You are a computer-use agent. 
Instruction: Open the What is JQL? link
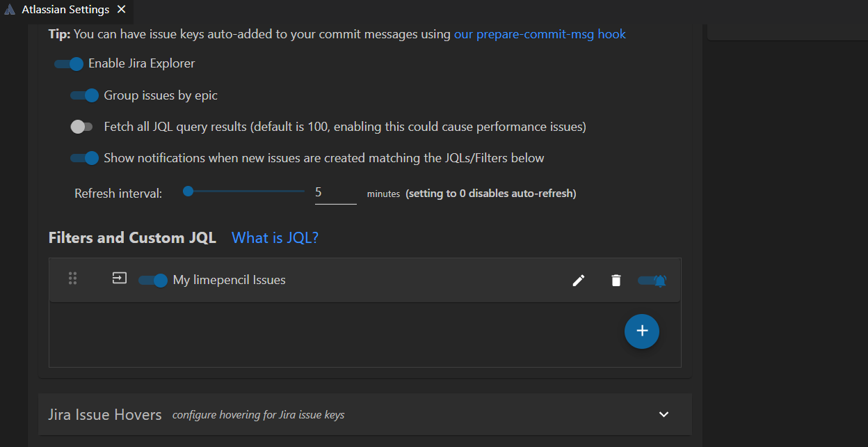[x=275, y=237]
